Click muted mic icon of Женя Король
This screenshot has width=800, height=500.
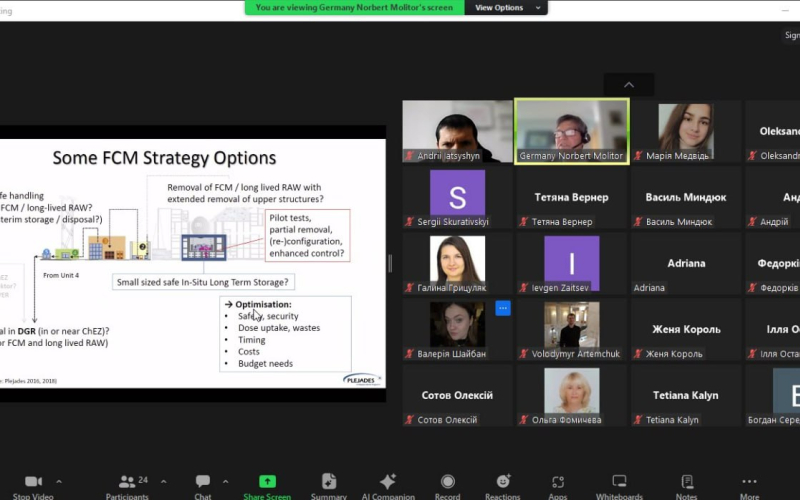[637, 354]
